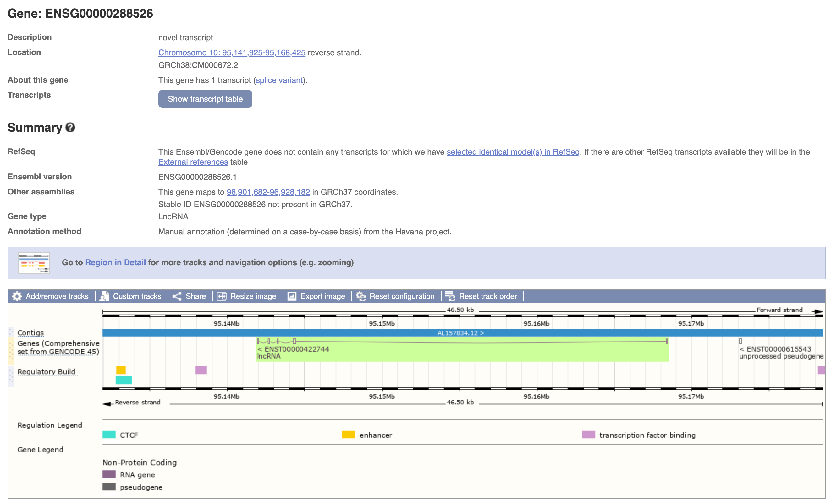Open the External references link
Screen dimensions: 831x504
click(193, 162)
